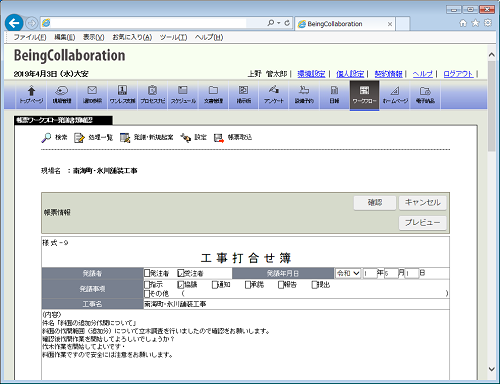
Task: Open the 令和 era dropdown
Action: pyautogui.click(x=348, y=273)
